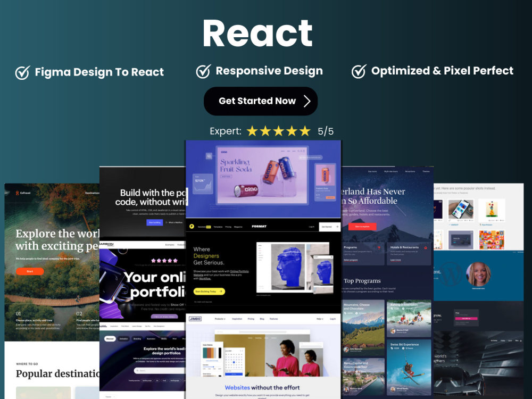This screenshot has height=399, width=532.
Task: Click the checkmark beside Figma Design To React
Action: click(x=23, y=72)
